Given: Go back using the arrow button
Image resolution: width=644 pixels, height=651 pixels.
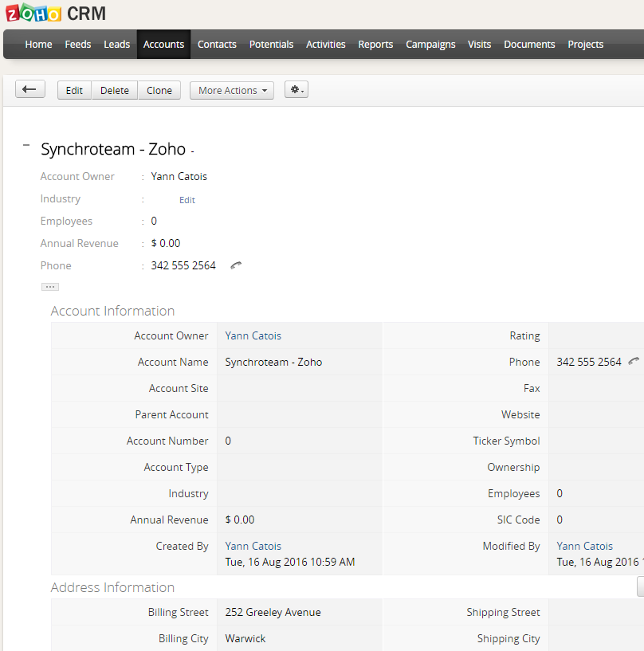Looking at the screenshot, I should point(30,89).
